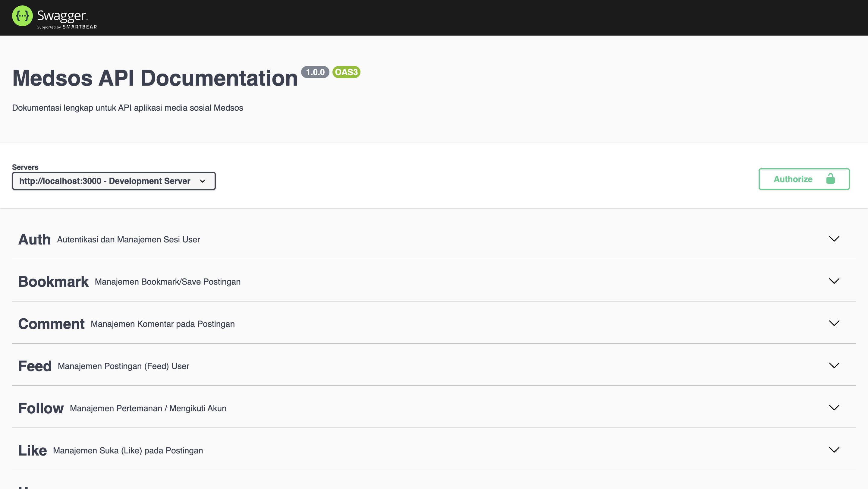The image size is (868, 489).
Task: Click the SmartBear supported-by text
Action: 67,27
